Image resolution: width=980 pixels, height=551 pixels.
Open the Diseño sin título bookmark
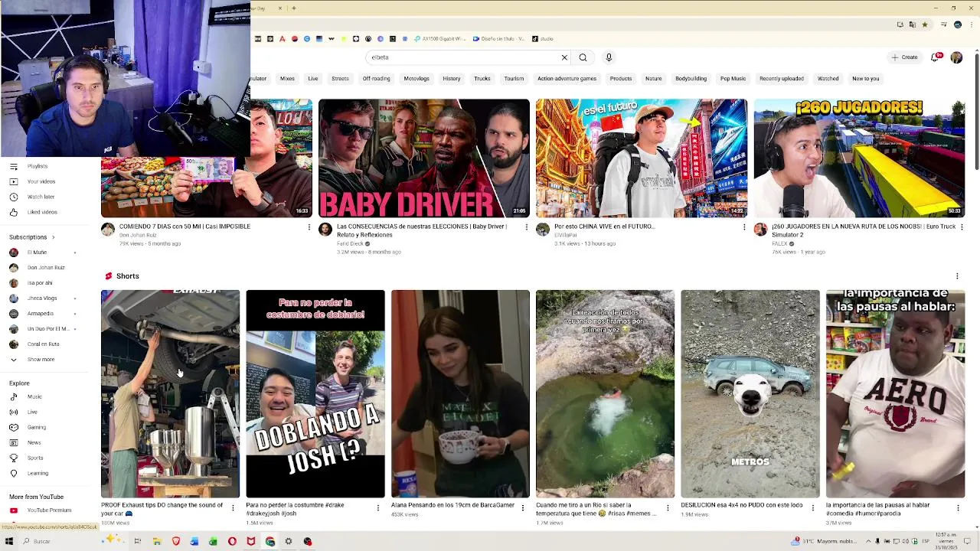(499, 39)
